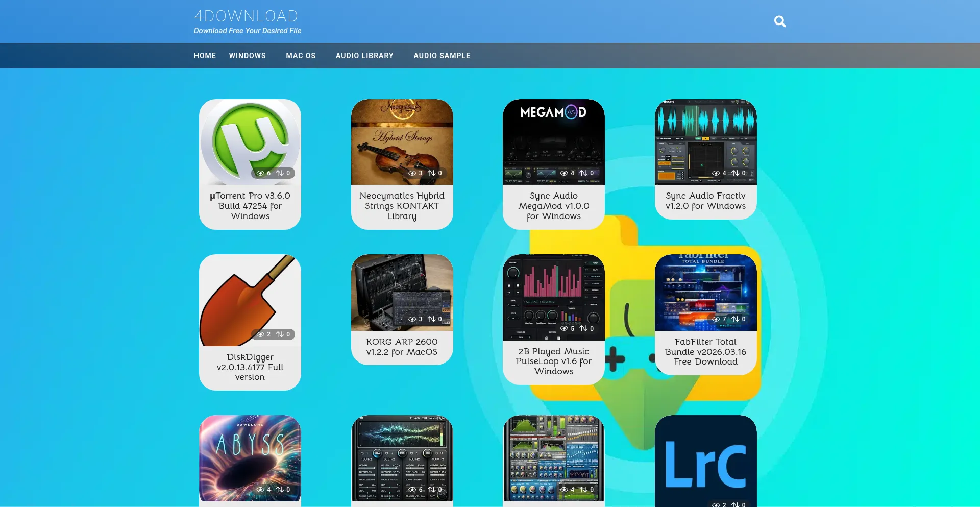Screen dimensions: 980x507
Task: Open the PulseLoop plugin thumbnail
Action: (x=554, y=297)
